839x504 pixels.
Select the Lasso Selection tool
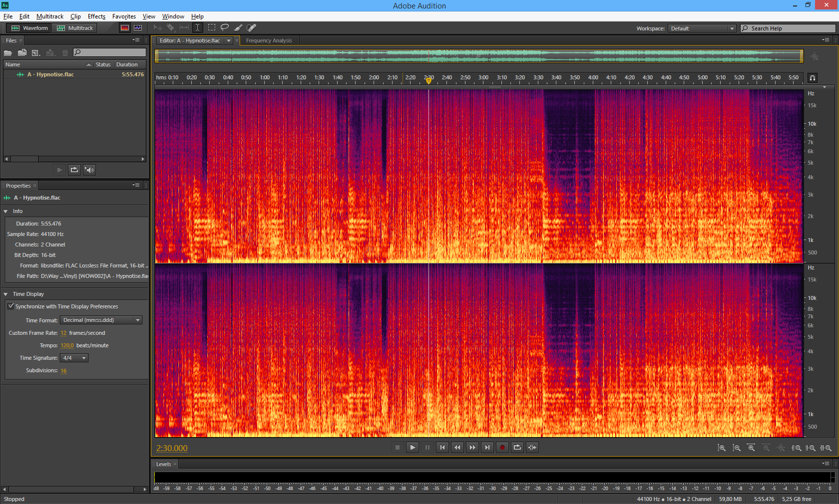coord(225,28)
